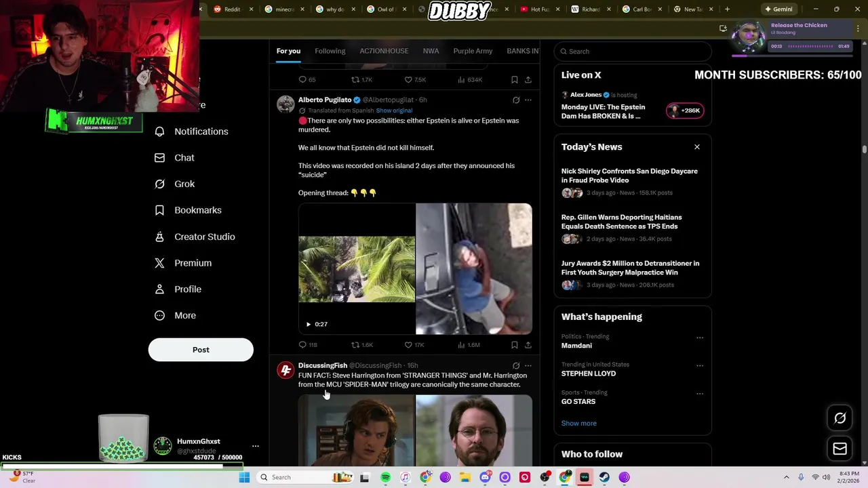Select the For you tab

tap(288, 52)
